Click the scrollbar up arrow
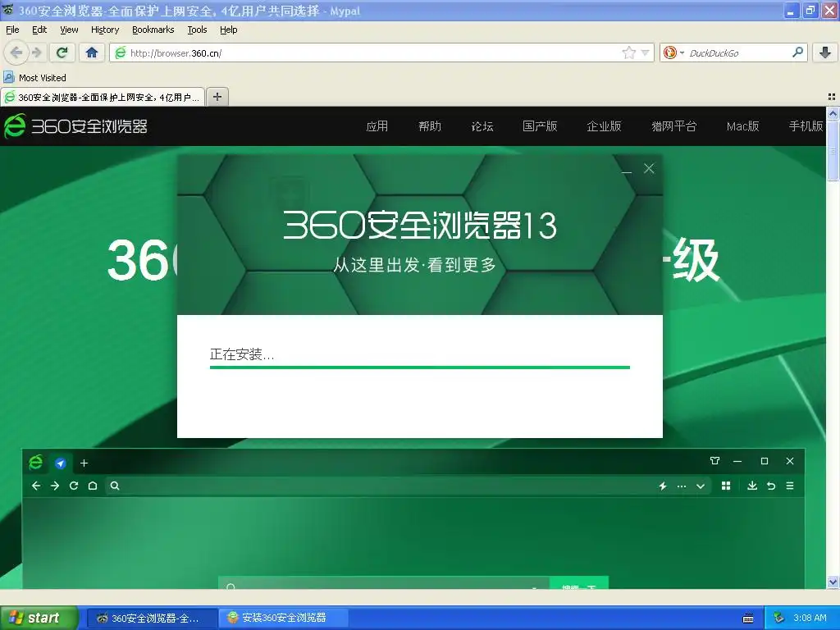The width and height of the screenshot is (840, 630). (833, 113)
